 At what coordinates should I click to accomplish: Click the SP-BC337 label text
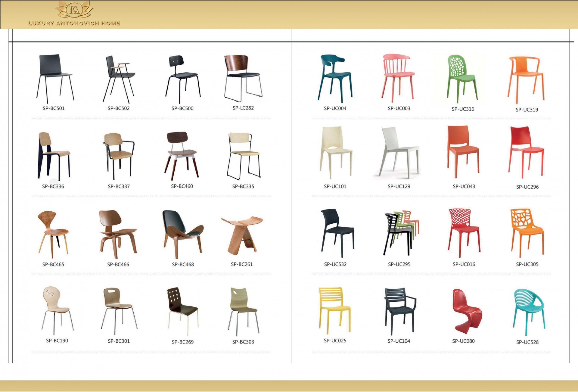pyautogui.click(x=119, y=186)
